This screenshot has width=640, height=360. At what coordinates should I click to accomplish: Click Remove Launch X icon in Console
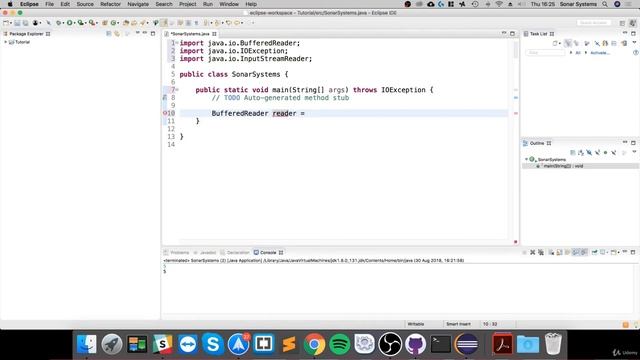[x=532, y=252]
